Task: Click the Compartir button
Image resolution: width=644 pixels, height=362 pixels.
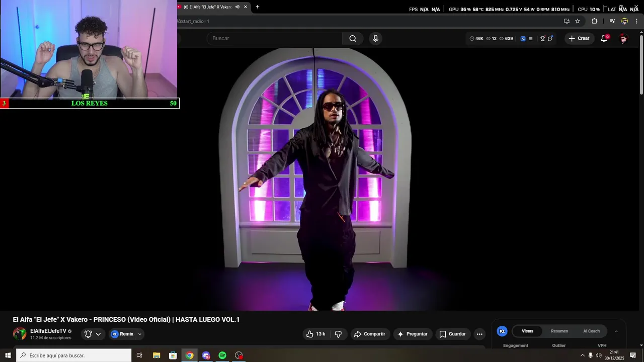Action: [369, 334]
